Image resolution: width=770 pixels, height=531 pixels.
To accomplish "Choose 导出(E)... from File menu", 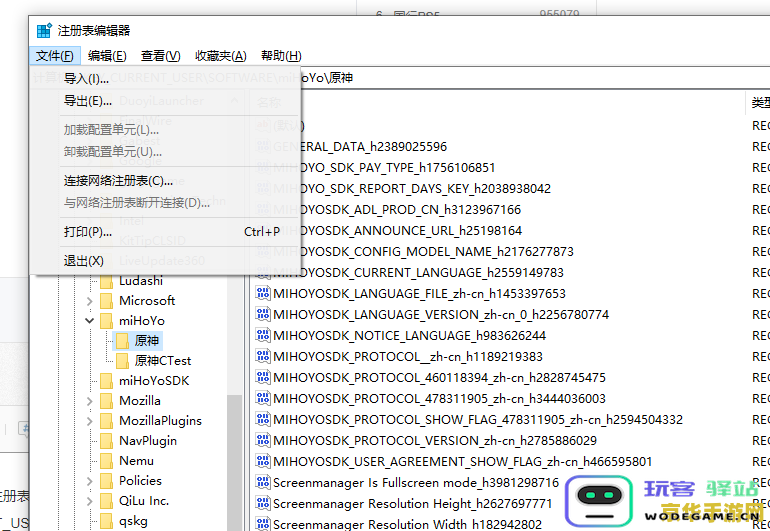I will [x=165, y=101].
